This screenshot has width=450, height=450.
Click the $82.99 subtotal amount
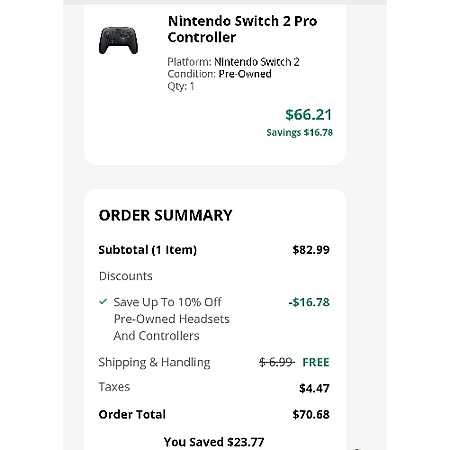click(x=311, y=250)
